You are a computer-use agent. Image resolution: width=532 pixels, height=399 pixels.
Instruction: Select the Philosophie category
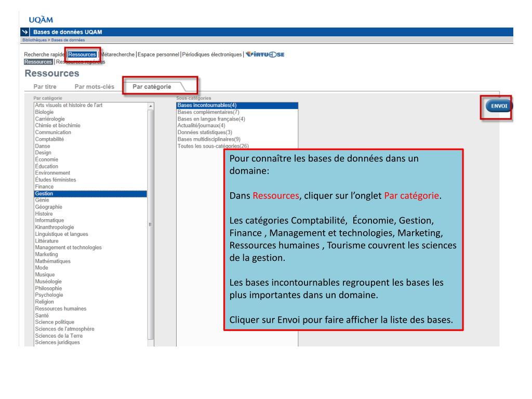(90, 288)
